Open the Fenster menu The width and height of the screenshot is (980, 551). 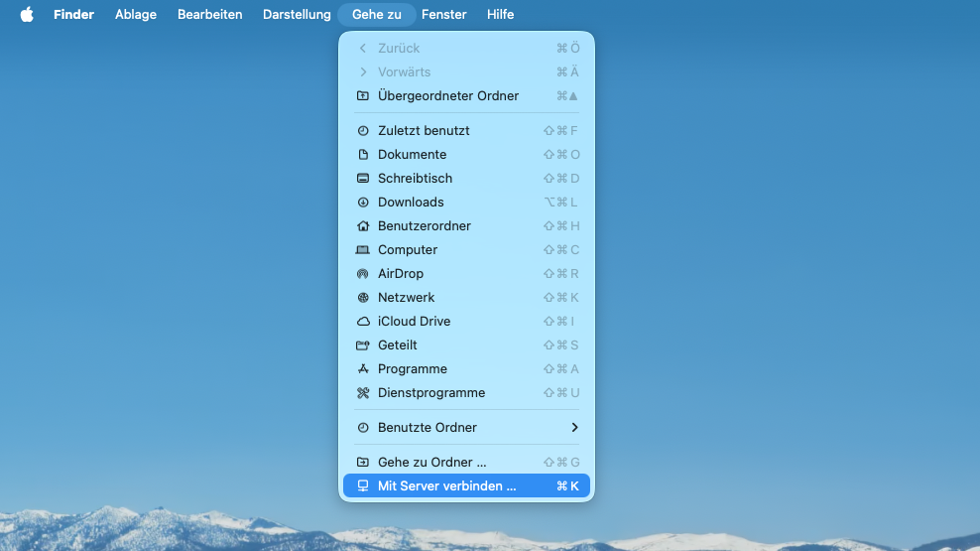[x=443, y=15]
